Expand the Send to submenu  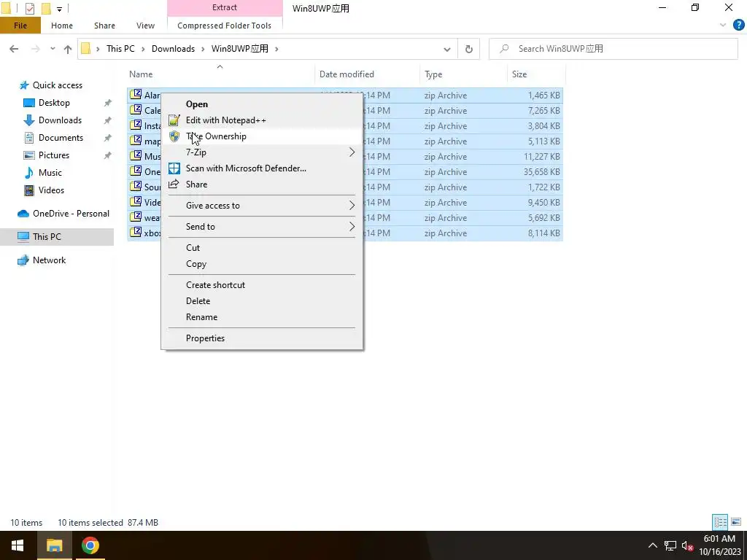[352, 226]
